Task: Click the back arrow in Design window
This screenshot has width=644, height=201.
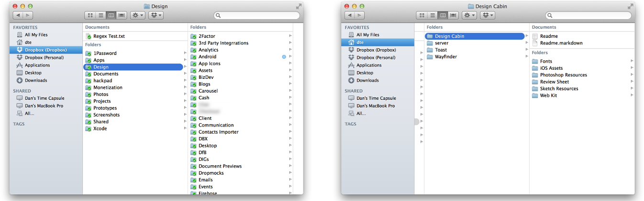Action: pos(18,16)
